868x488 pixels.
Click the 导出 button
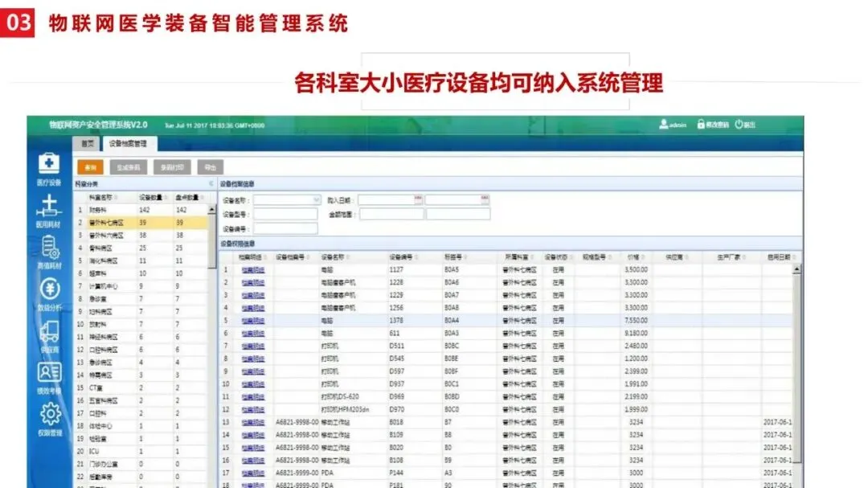click(211, 167)
